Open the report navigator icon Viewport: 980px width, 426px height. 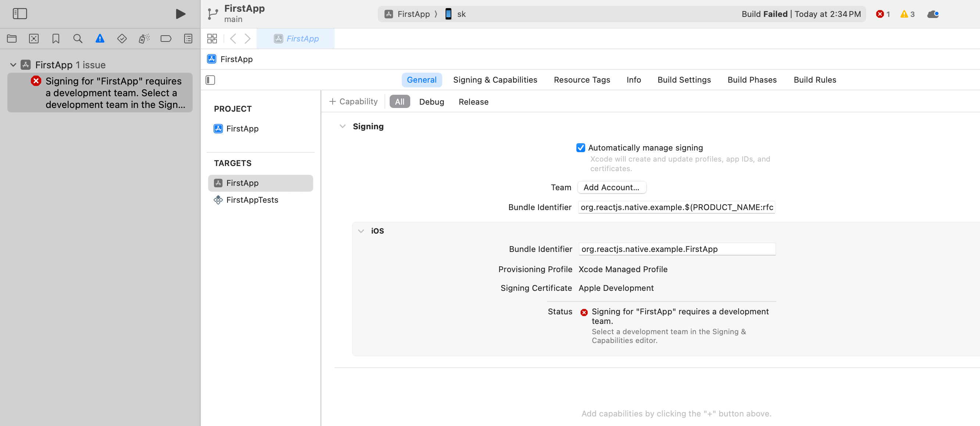pyautogui.click(x=188, y=39)
